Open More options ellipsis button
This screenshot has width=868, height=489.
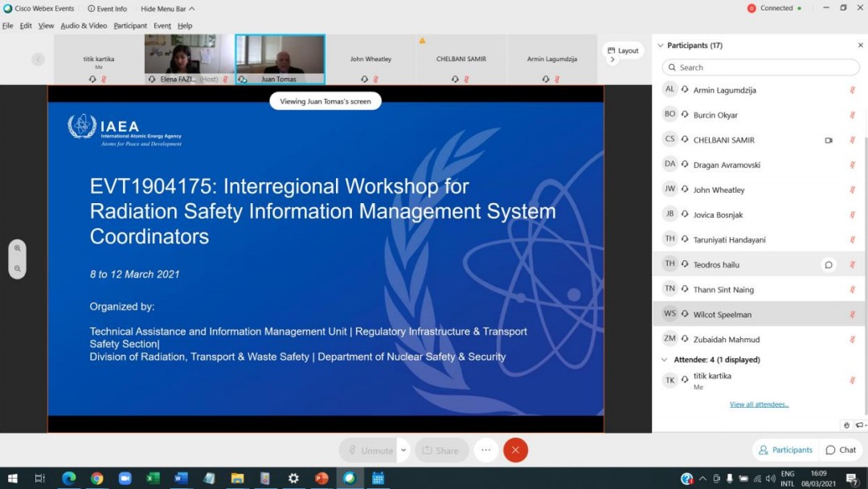[486, 450]
